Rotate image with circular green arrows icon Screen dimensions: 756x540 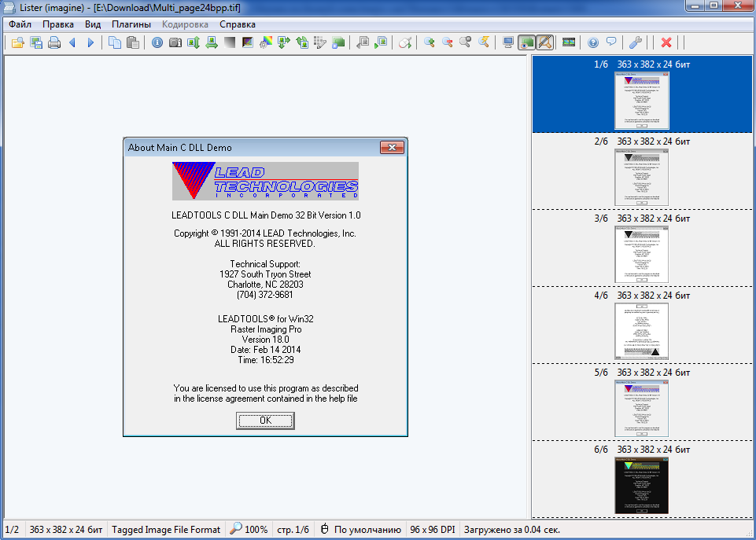click(302, 43)
